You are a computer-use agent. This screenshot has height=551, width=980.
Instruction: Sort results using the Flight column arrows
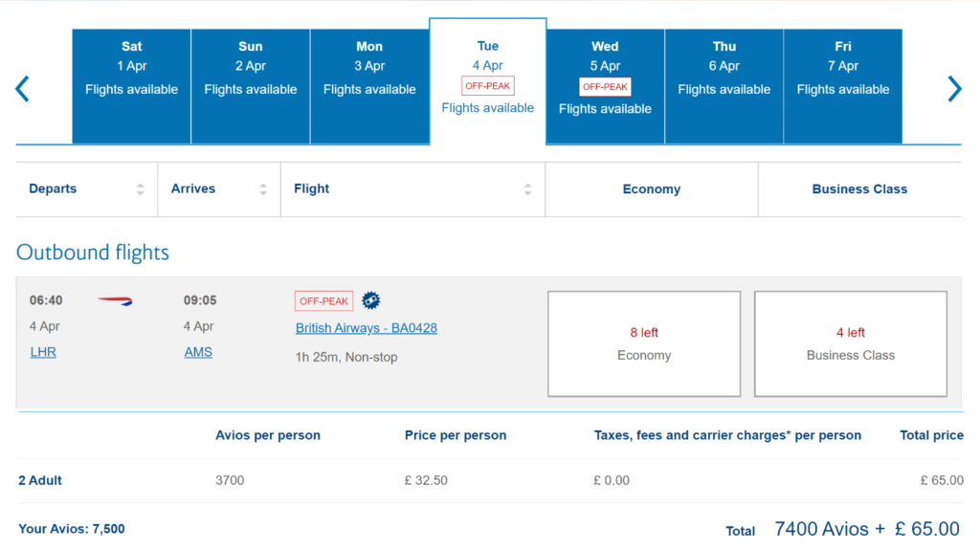[527, 188]
